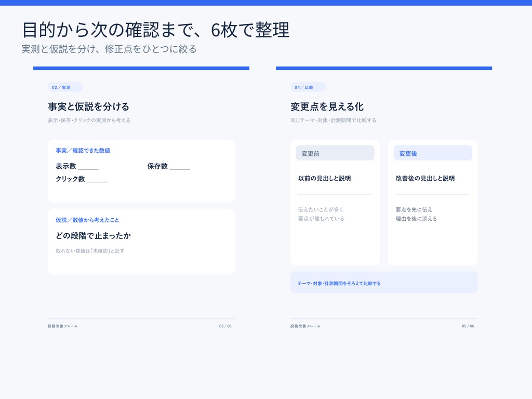
Task: Click the 02／実測 tag badge
Action: (x=65, y=87)
